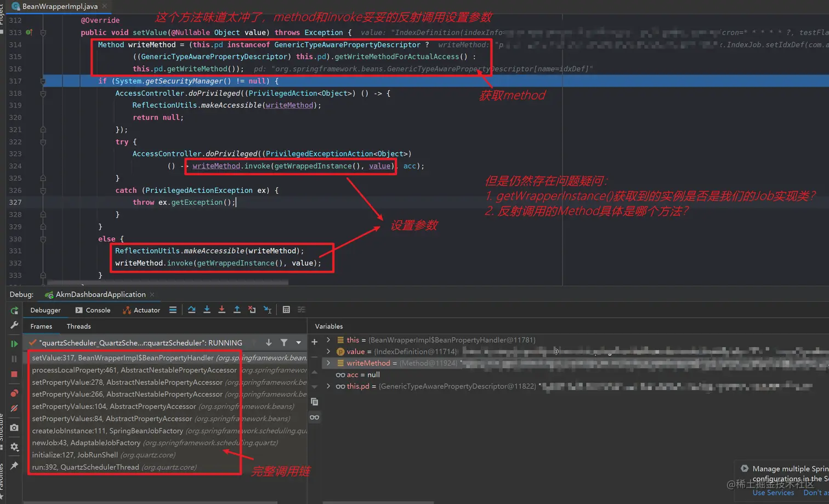
Task: Click the 'acc = null' watch entry
Action: (x=357, y=375)
